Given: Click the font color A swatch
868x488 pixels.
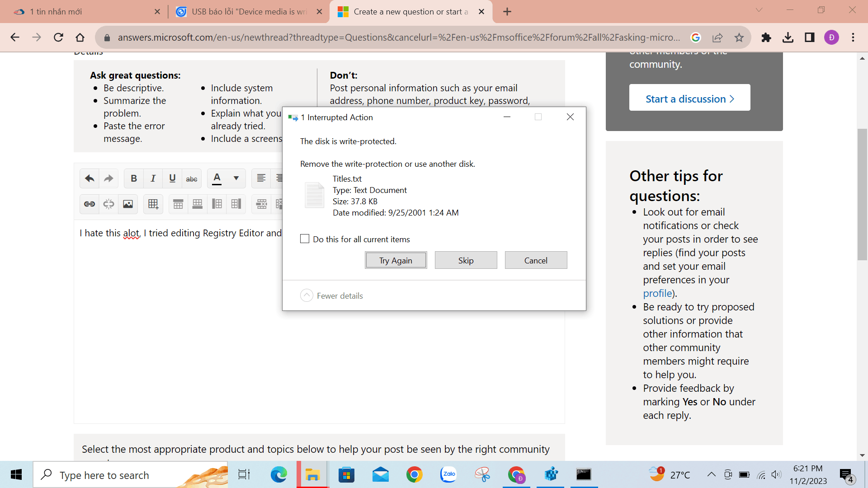Looking at the screenshot, I should point(217,178).
